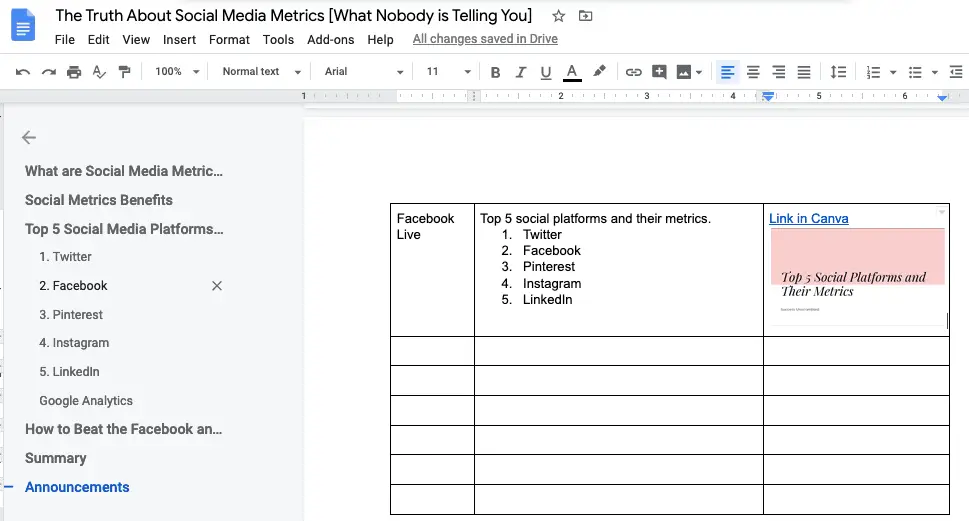Close the document outline panel

(x=29, y=137)
